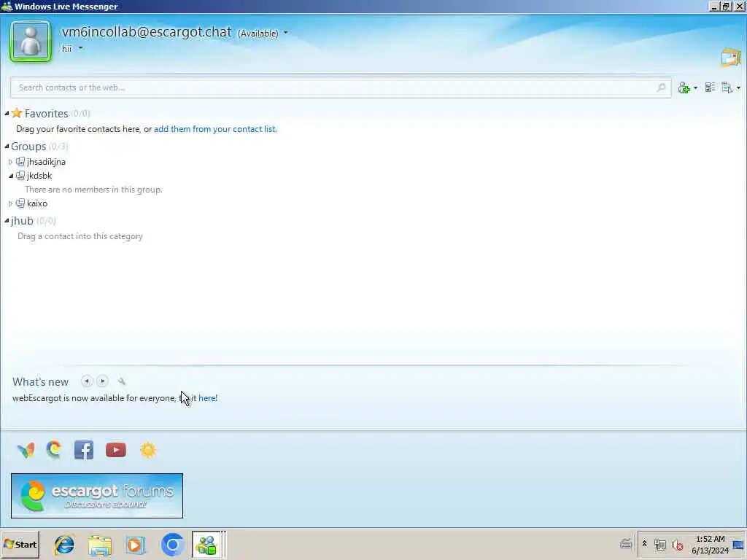Open the status dropdown next to Available
The image size is (747, 560).
coord(285,33)
